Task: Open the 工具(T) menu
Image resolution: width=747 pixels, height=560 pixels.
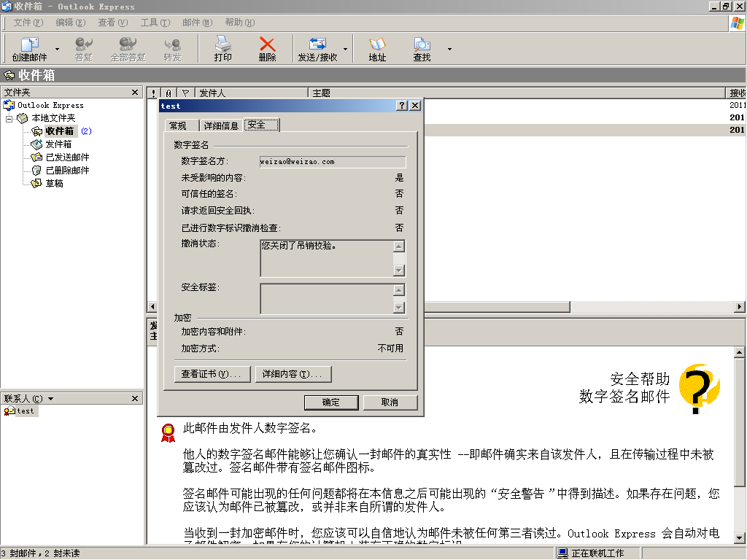Action: click(x=155, y=23)
